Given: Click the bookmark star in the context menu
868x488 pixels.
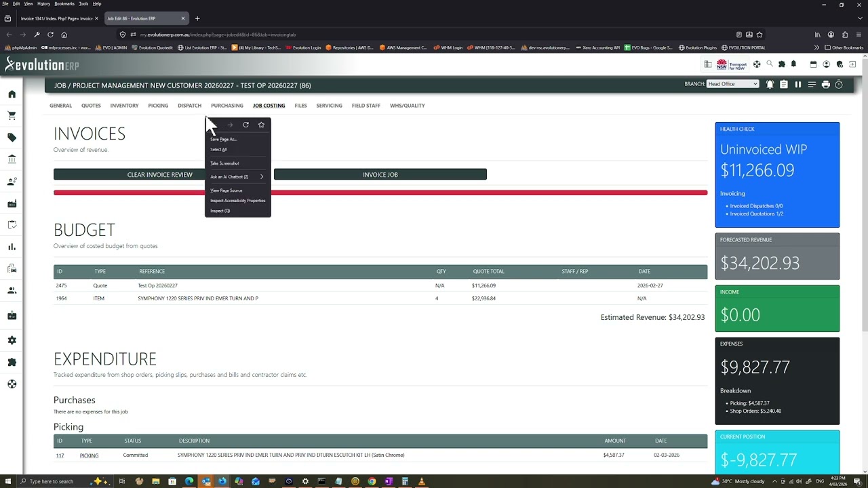Looking at the screenshot, I should point(261,125).
